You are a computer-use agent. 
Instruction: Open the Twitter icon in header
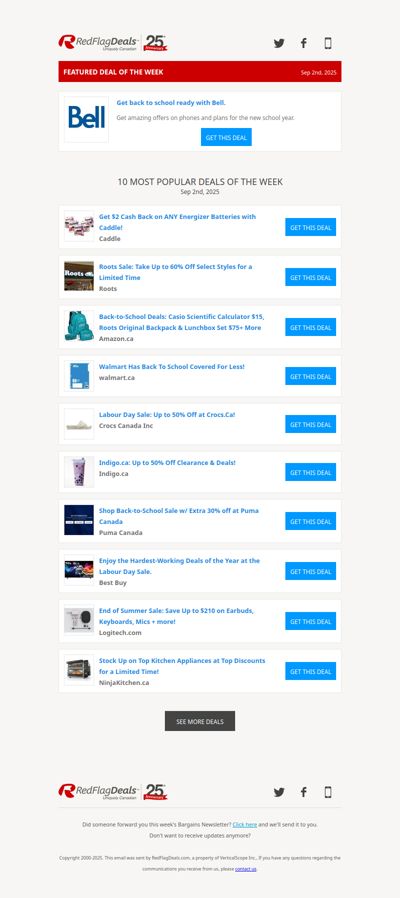(279, 43)
